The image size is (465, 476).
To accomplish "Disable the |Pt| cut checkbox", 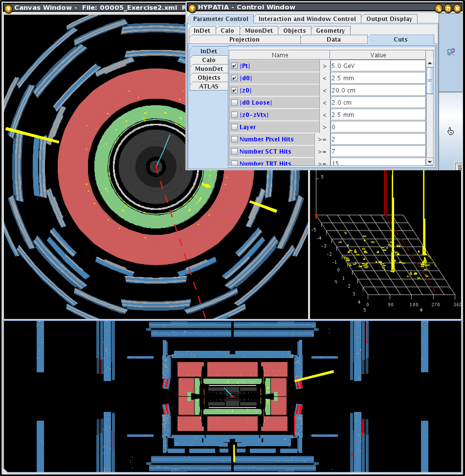I will click(235, 66).
